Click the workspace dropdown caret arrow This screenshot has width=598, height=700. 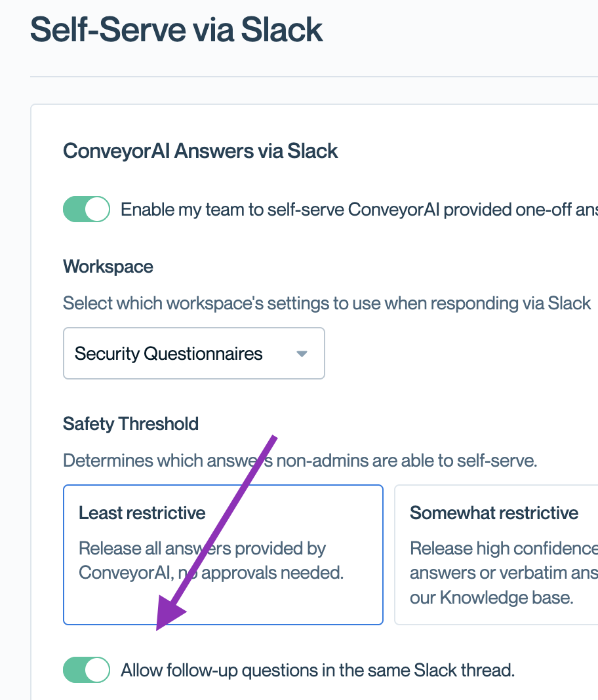click(302, 353)
